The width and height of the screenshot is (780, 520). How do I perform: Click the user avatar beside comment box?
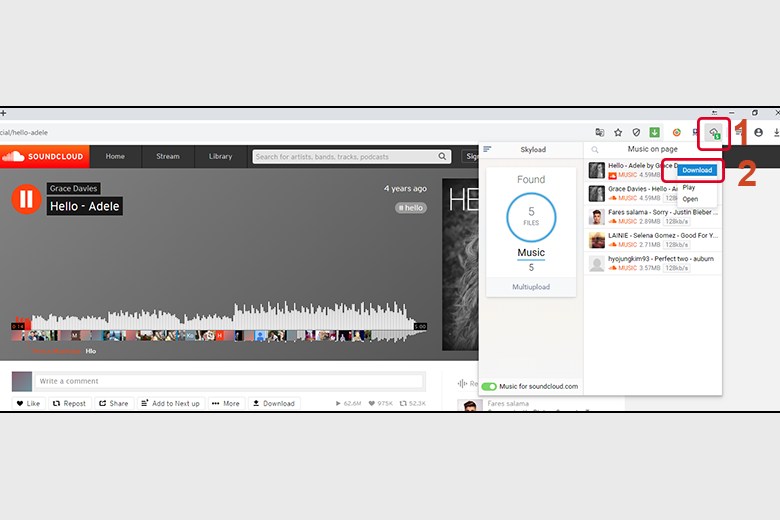click(22, 382)
